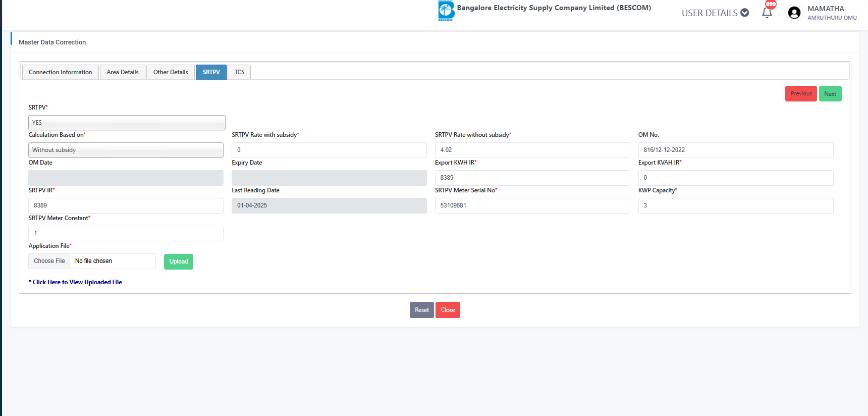Click the Choose File button
The image size is (868, 416).
pos(49,261)
